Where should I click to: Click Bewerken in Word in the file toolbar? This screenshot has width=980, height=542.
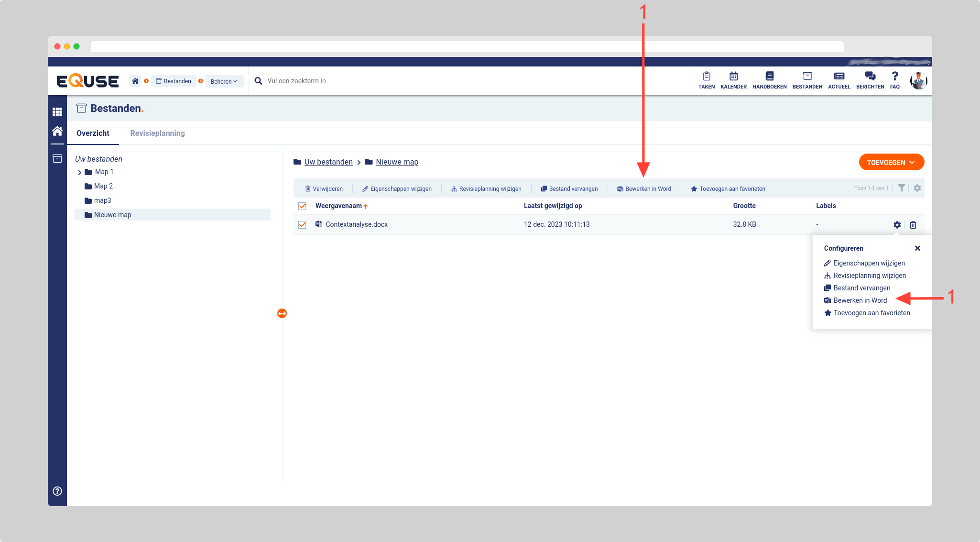[644, 189]
